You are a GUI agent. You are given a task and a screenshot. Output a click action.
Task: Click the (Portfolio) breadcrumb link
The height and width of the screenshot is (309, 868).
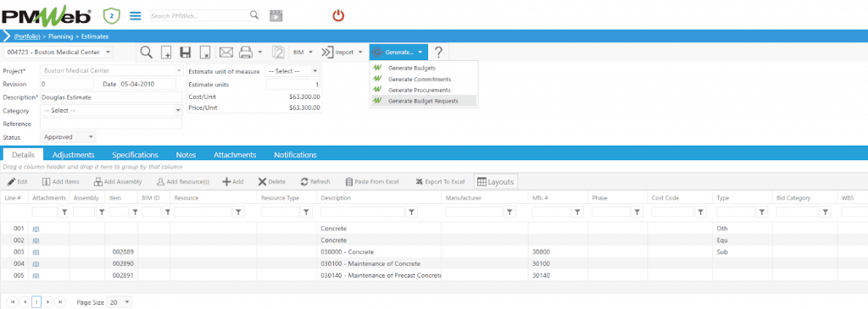click(x=27, y=36)
